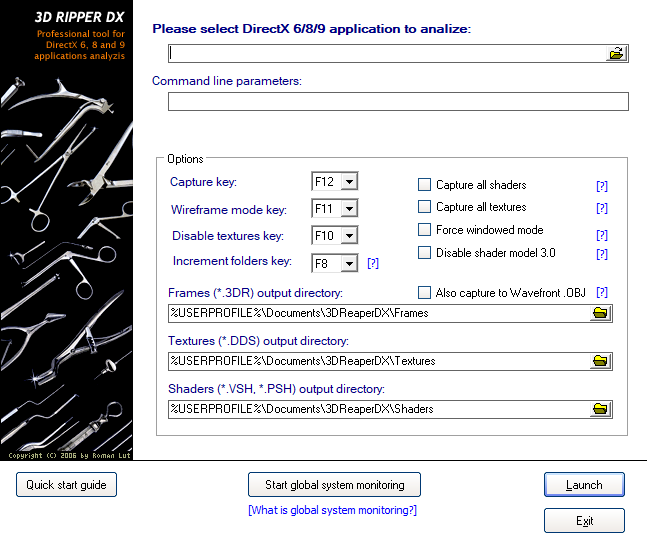
Task: Open Wireframe mode key F11 dropdown
Action: (x=348, y=209)
